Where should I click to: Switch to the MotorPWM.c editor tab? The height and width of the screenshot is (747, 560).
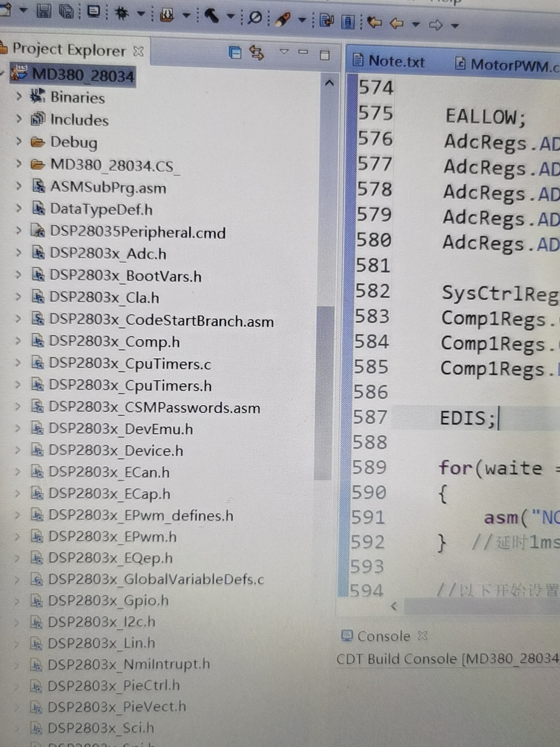[x=514, y=65]
